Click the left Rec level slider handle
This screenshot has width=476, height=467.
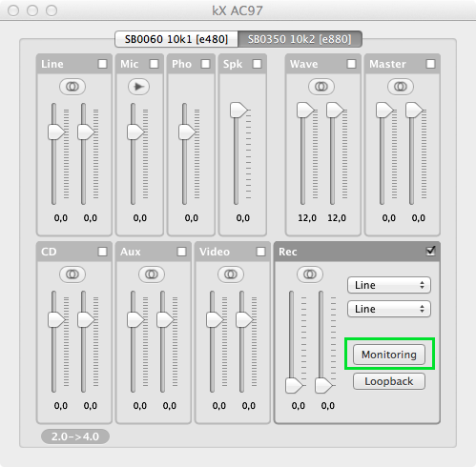(x=294, y=386)
